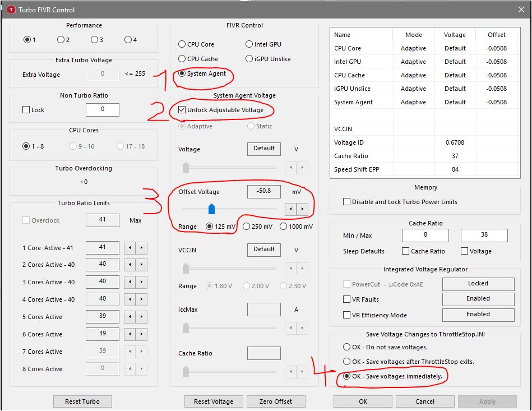
Task: Choose Save voltages after ThrottleStop exits
Action: pyautogui.click(x=409, y=362)
